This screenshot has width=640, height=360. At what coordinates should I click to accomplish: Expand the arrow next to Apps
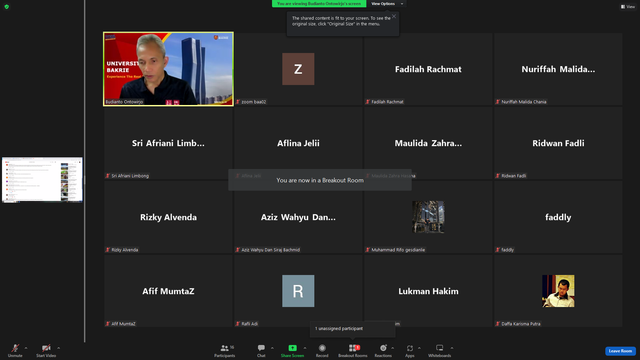[x=419, y=348]
